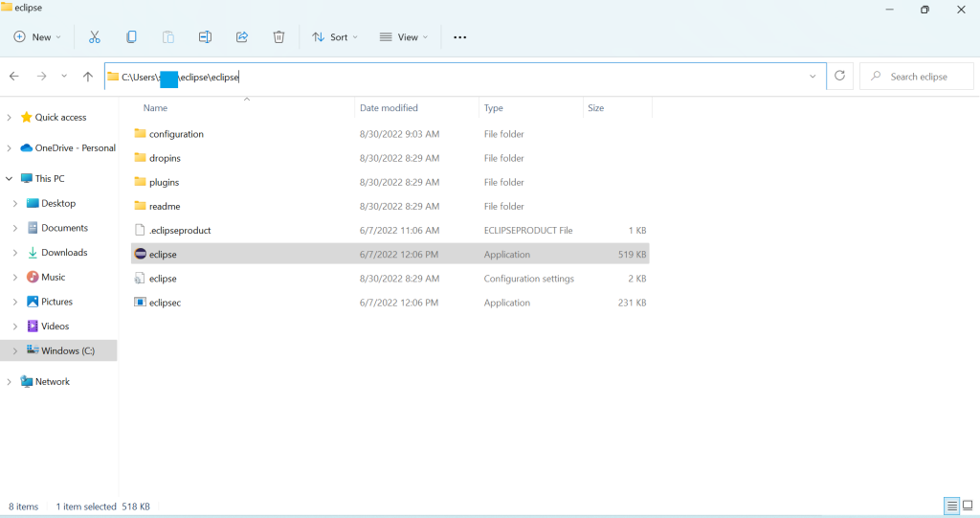The height and width of the screenshot is (518, 980).
Task: Expand the Sort options menu
Action: [x=335, y=37]
